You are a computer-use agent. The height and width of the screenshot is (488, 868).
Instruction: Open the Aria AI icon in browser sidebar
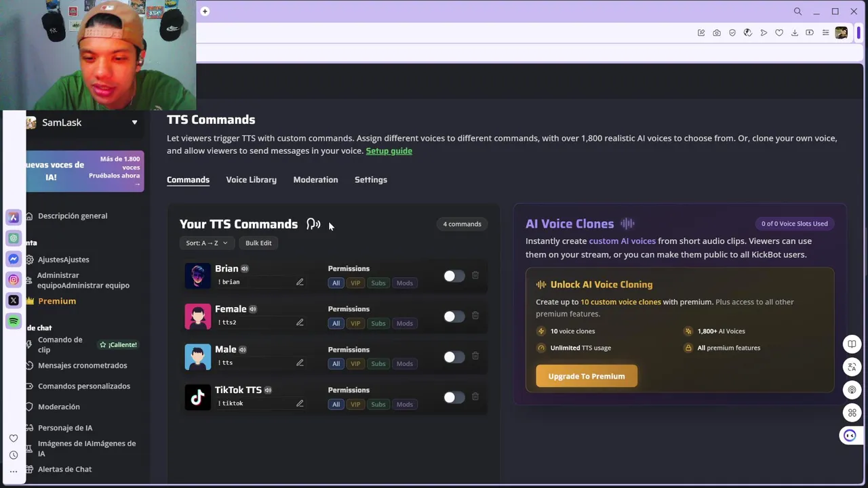(x=14, y=218)
